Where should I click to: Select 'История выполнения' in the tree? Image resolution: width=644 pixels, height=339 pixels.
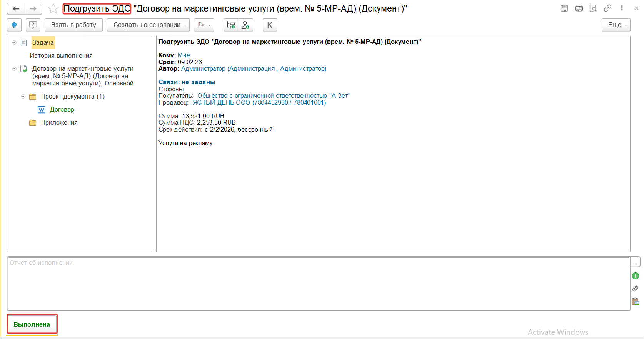(61, 55)
